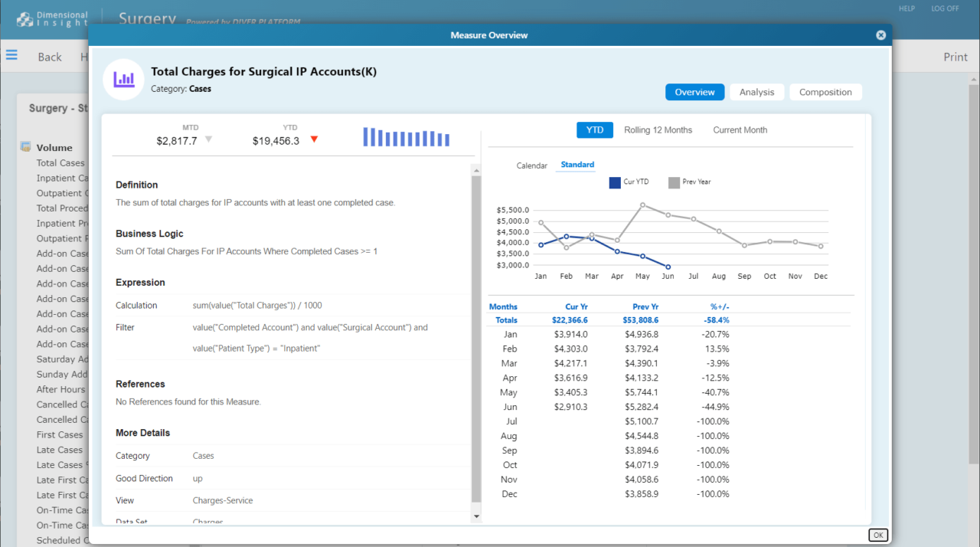Image resolution: width=980 pixels, height=547 pixels.
Task: Toggle the Cur YTD legend swatch
Action: pyautogui.click(x=615, y=182)
